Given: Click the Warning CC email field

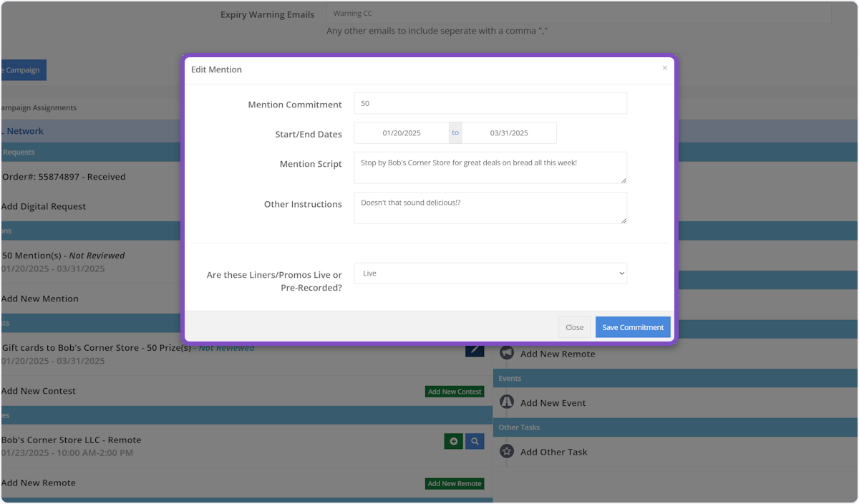Looking at the screenshot, I should (x=578, y=14).
